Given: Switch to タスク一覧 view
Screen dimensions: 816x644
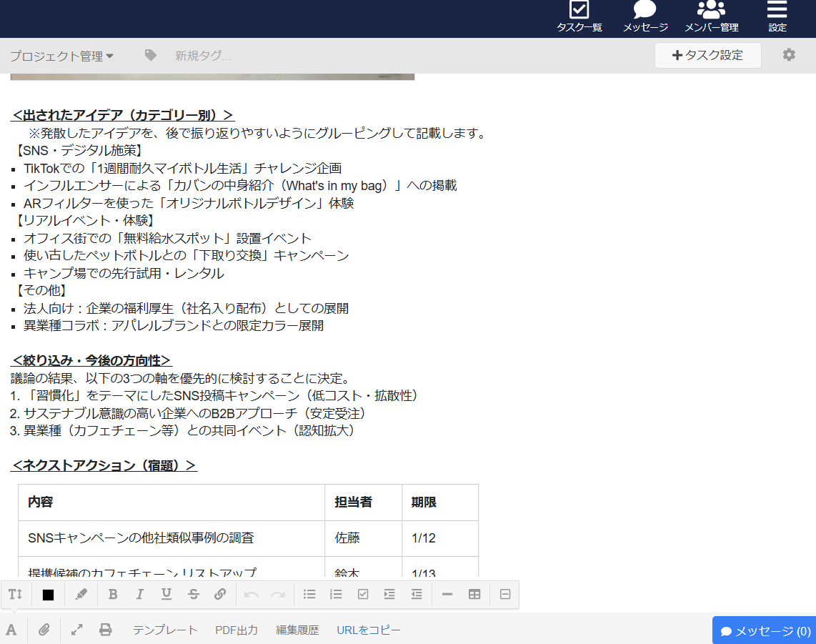Looking at the screenshot, I should tap(579, 18).
